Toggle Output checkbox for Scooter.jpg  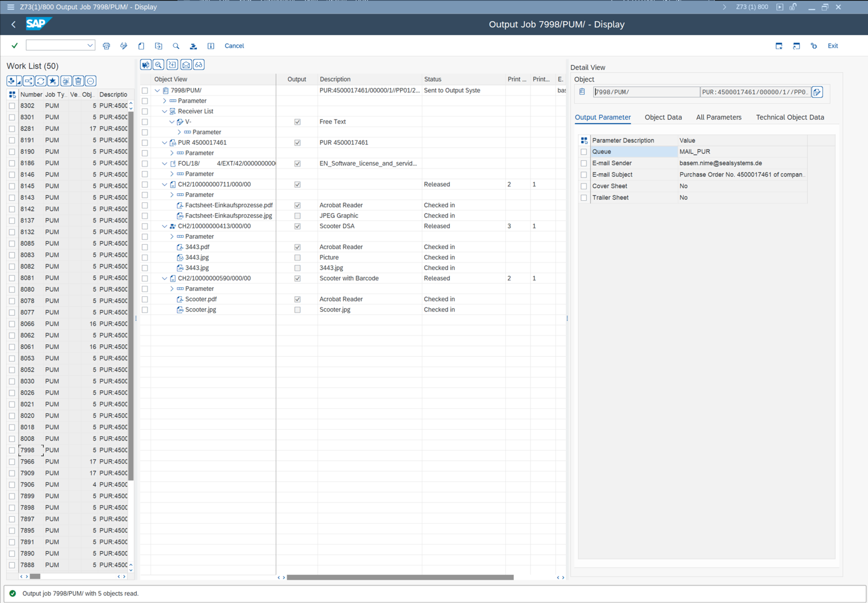[x=297, y=310]
